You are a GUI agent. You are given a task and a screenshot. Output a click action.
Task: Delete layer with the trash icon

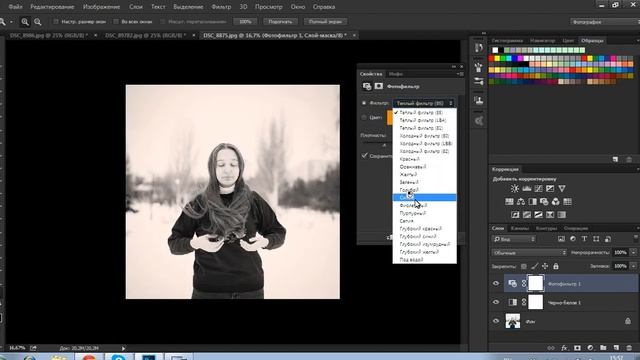[x=629, y=348]
